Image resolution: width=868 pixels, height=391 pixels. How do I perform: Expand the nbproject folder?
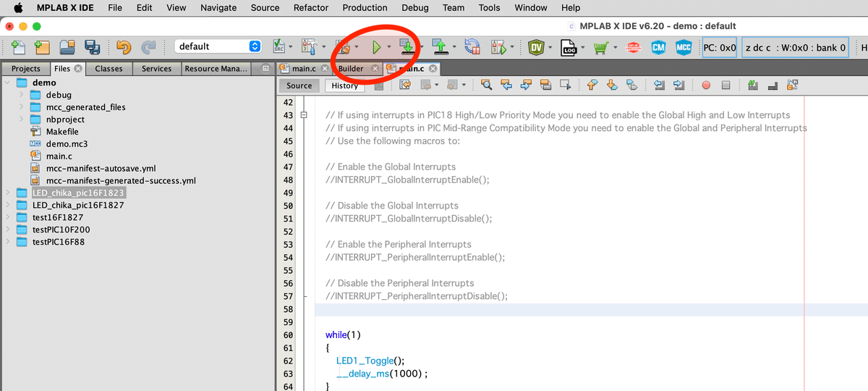point(21,119)
